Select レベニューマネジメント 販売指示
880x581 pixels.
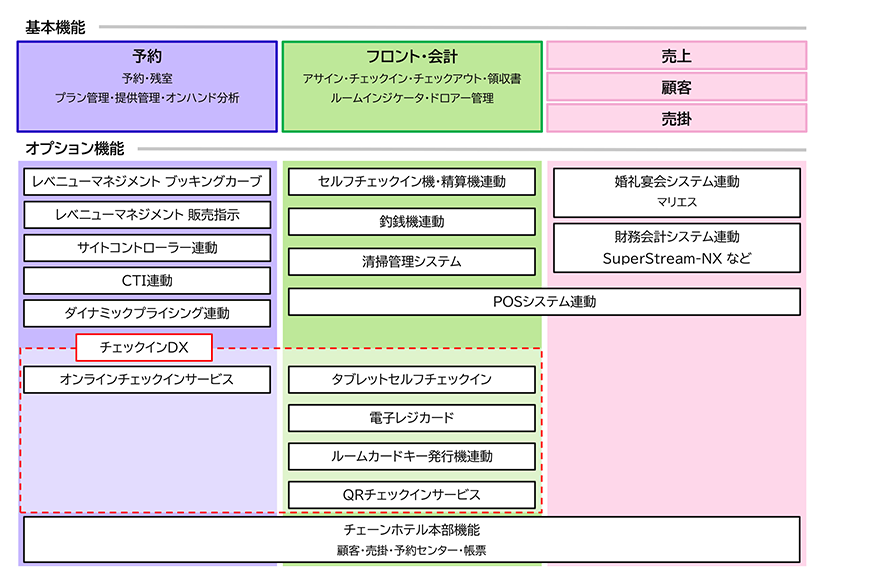tap(146, 215)
